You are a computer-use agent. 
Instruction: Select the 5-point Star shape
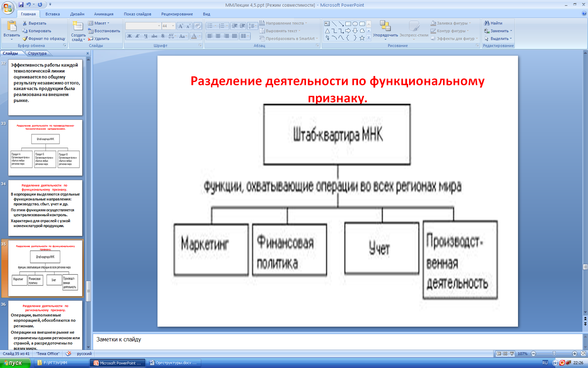362,38
